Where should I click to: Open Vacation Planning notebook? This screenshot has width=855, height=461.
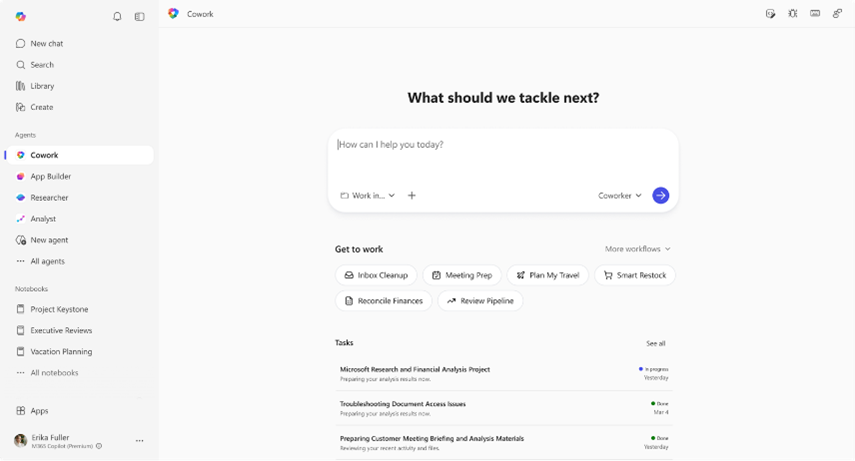click(x=79, y=352)
